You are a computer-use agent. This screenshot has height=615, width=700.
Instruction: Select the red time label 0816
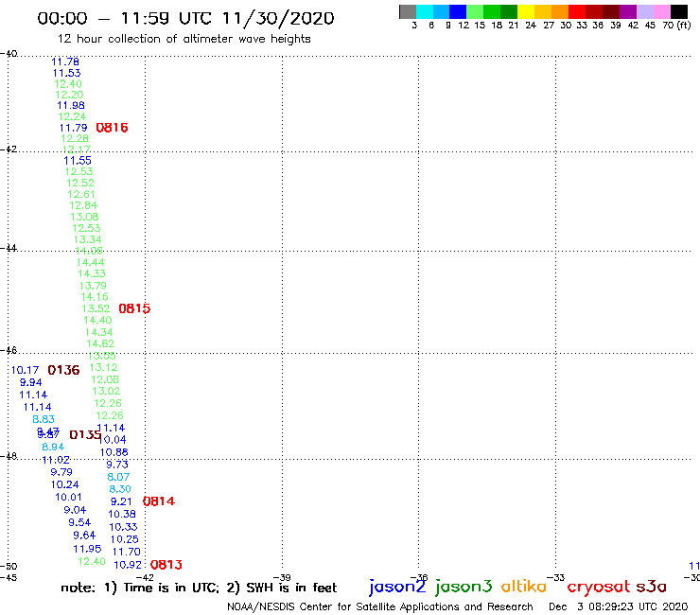(112, 128)
